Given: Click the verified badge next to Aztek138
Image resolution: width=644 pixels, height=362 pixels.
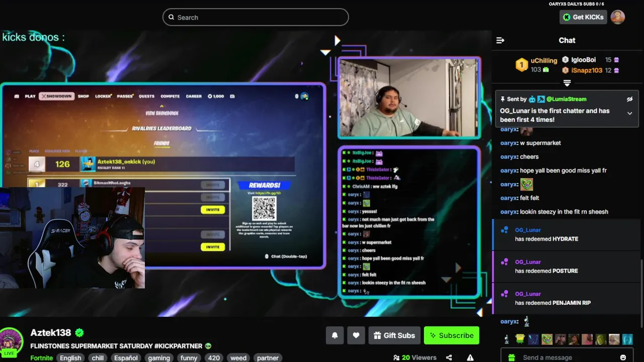Looking at the screenshot, I should pyautogui.click(x=79, y=332).
